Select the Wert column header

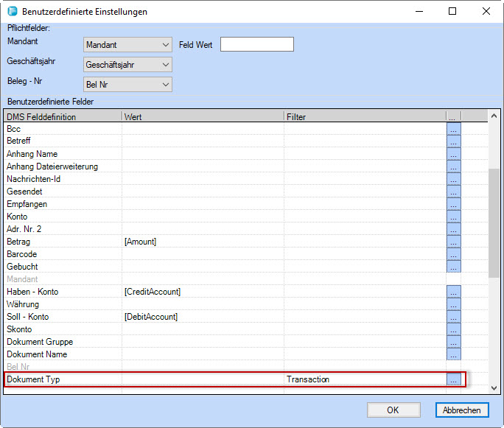click(x=203, y=116)
